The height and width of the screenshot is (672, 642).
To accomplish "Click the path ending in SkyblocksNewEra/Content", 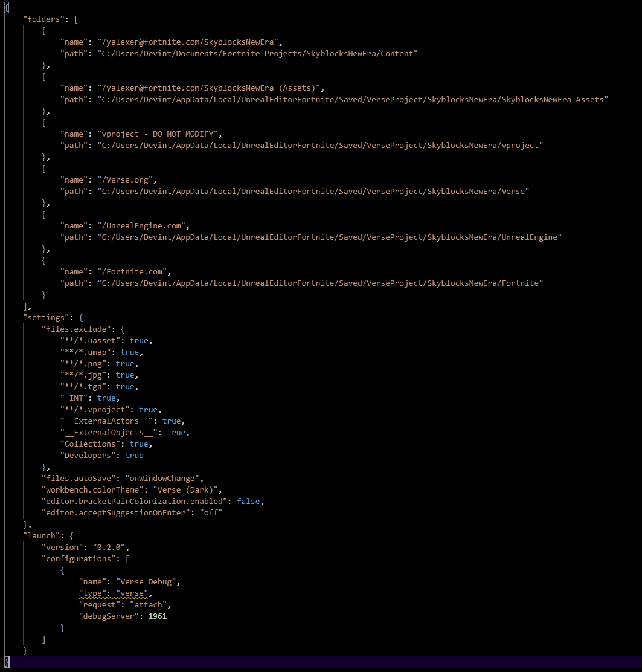I will click(257, 54).
